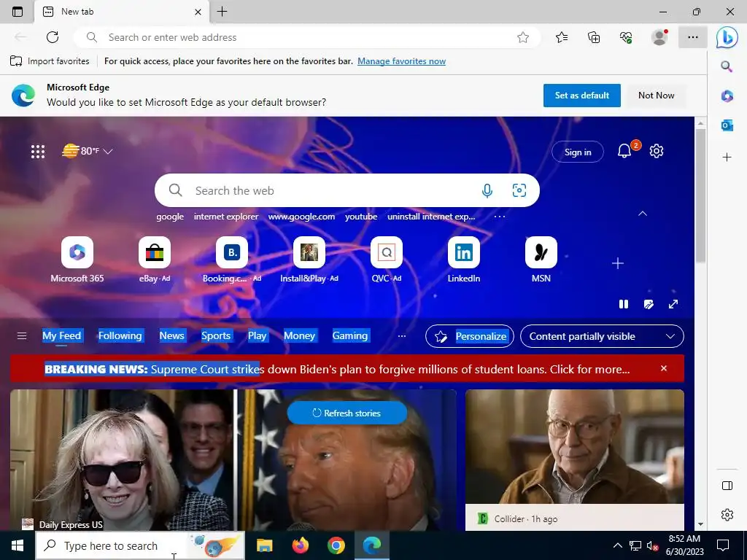Open a new browser tab

pos(222,12)
